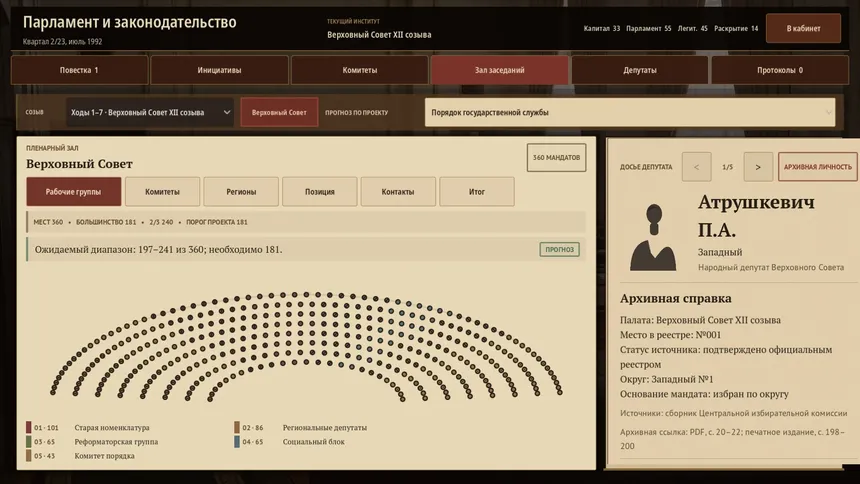Open the Депутаты tab
The height and width of the screenshot is (484, 860).
point(640,70)
